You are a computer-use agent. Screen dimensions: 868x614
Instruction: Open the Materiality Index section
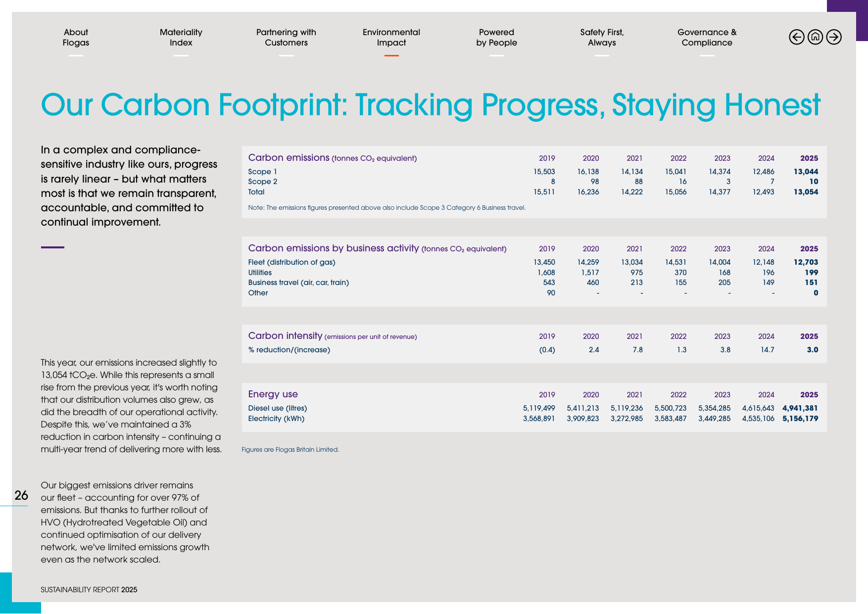pyautogui.click(x=181, y=38)
